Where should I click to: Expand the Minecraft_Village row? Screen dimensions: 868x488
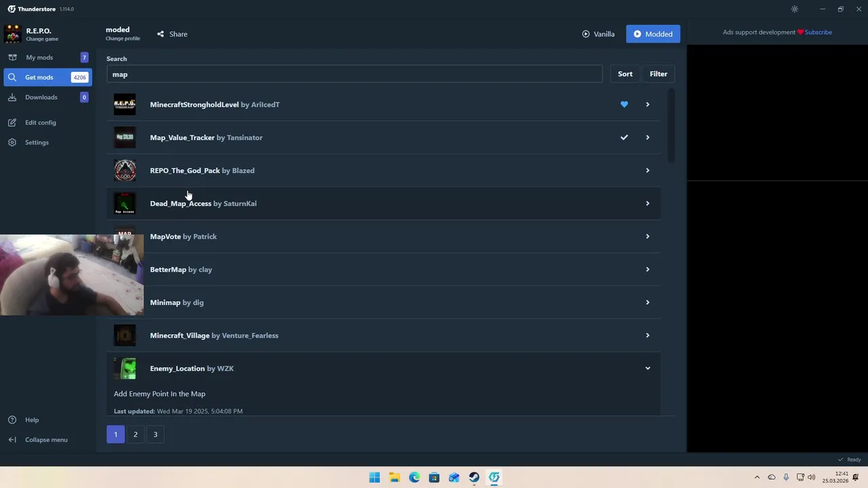648,335
